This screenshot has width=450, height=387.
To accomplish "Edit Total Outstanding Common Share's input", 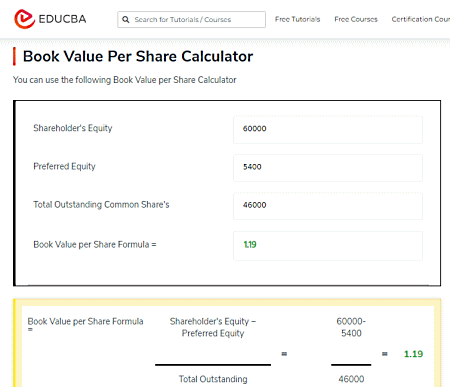I will tap(328, 206).
